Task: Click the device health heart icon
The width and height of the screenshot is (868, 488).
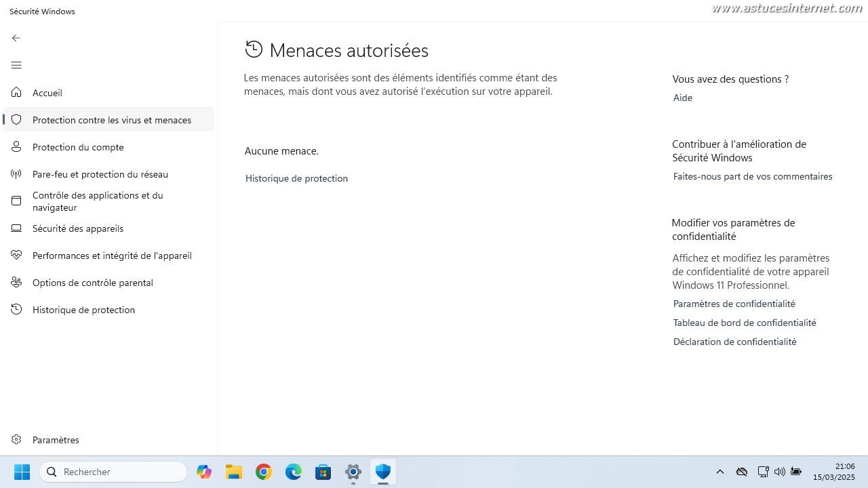Action: (x=17, y=256)
